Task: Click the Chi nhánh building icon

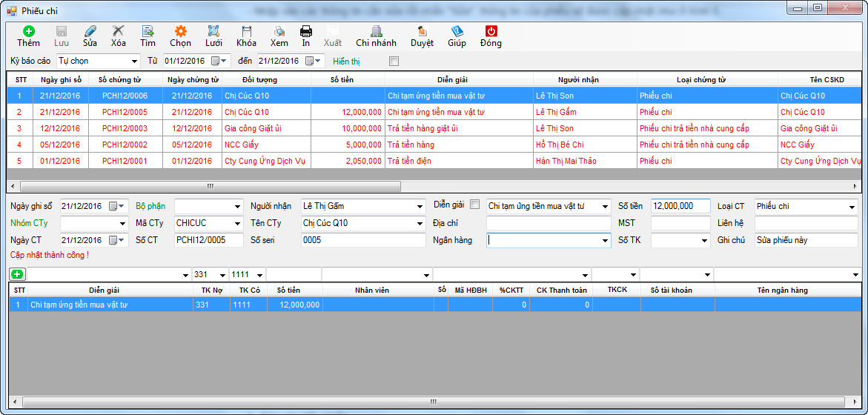Action: [x=377, y=32]
